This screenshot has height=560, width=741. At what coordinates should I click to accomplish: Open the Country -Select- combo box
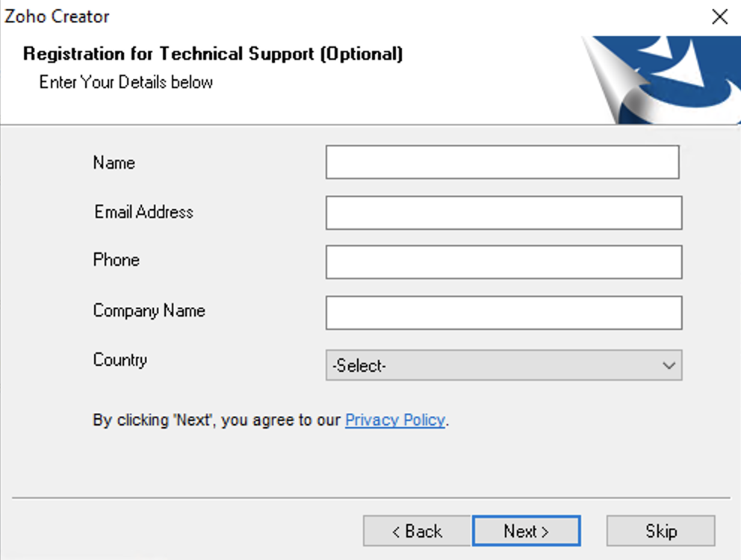point(503,365)
